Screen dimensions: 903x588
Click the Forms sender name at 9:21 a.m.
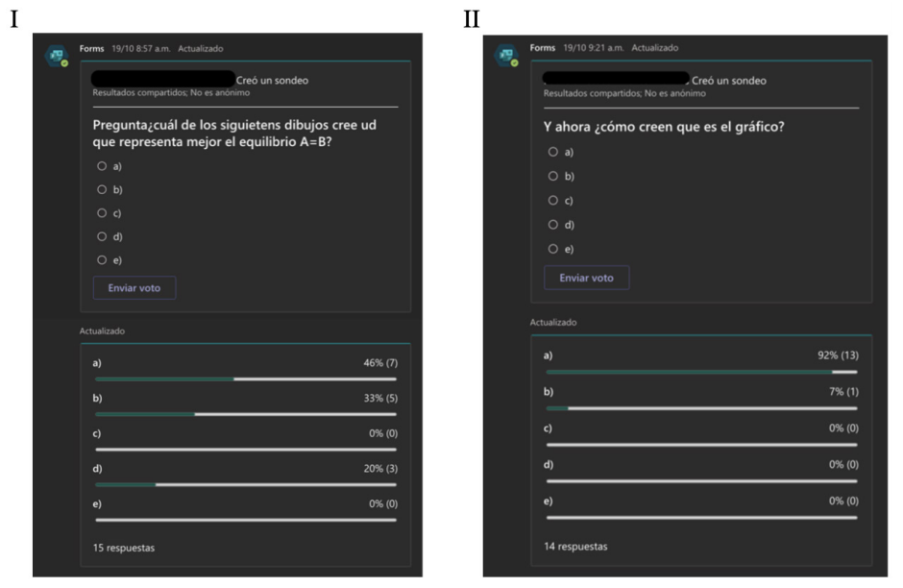tap(542, 47)
